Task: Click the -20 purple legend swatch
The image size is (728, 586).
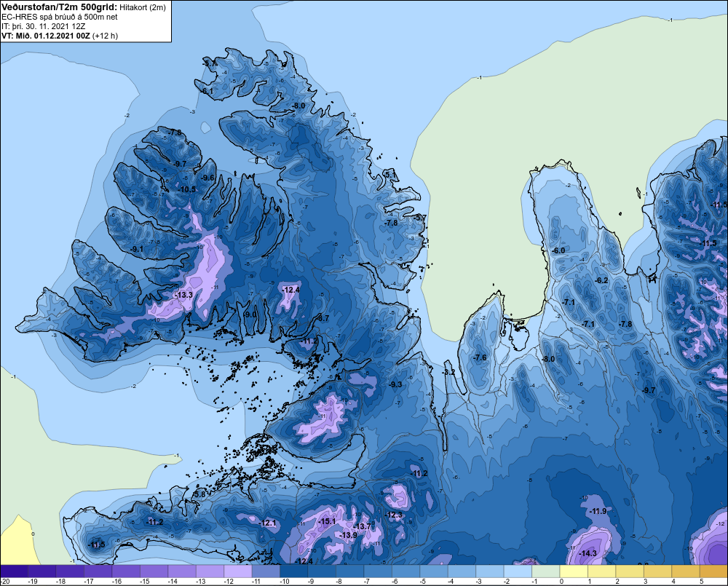Action: click(x=14, y=571)
